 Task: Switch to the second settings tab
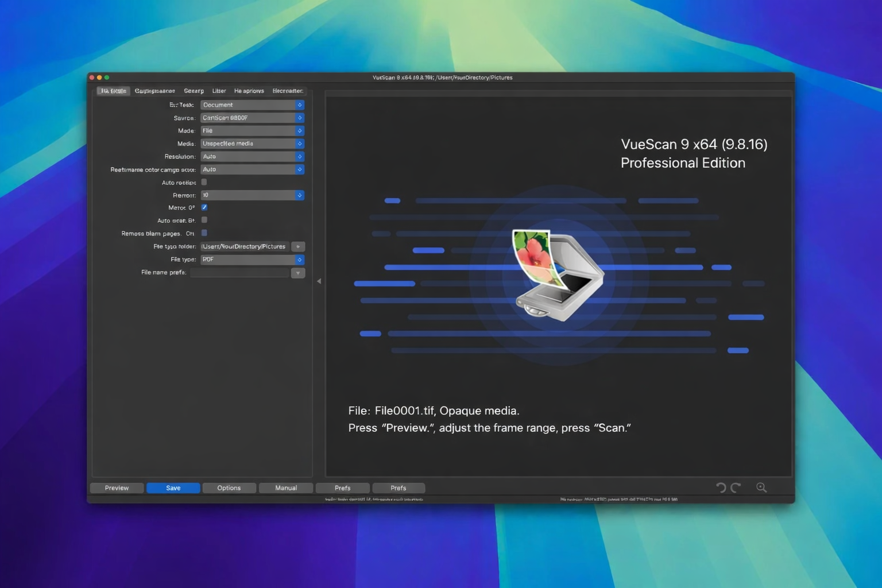(x=155, y=91)
